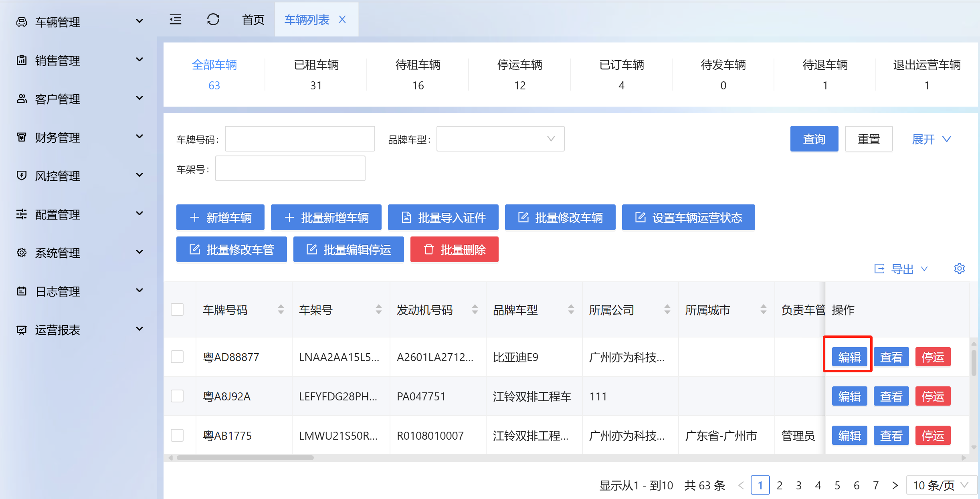This screenshot has width=980, height=499.
Task: Click the 新增车辆 button
Action: point(220,217)
